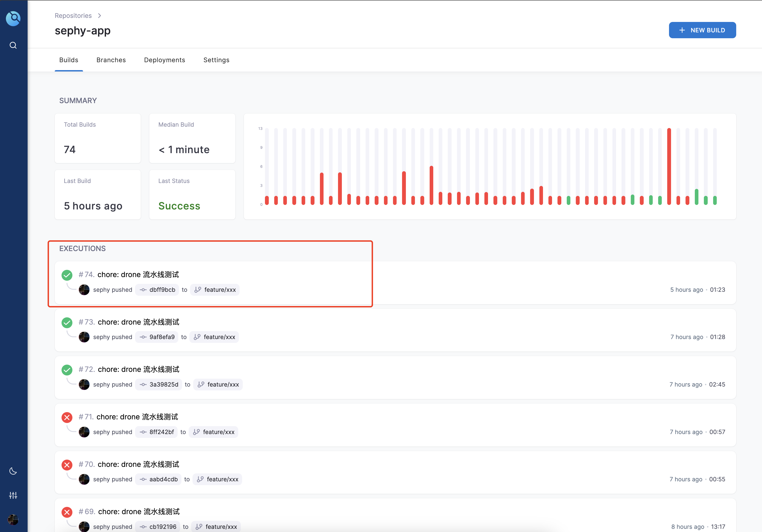Viewport: 762px width, 532px height.
Task: Click the Last Build 5 hours ago card
Action: 98,195
